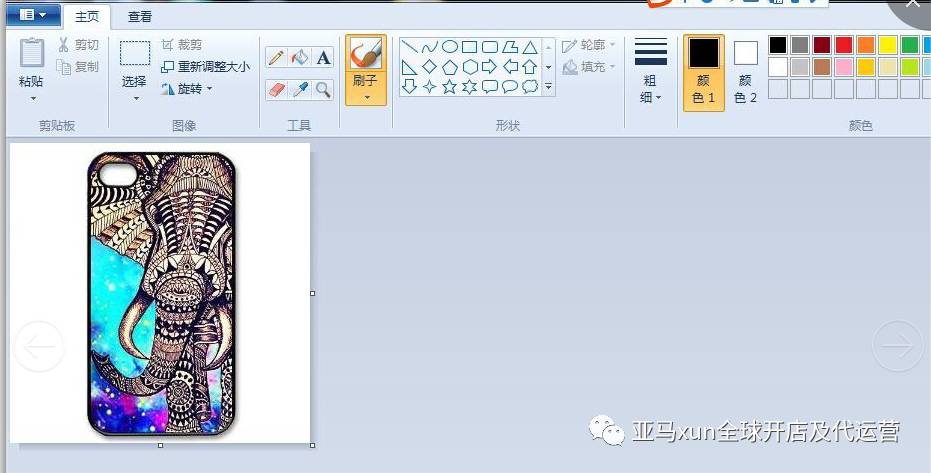Choose the Six-point star shape
The image size is (931, 473).
470,87
